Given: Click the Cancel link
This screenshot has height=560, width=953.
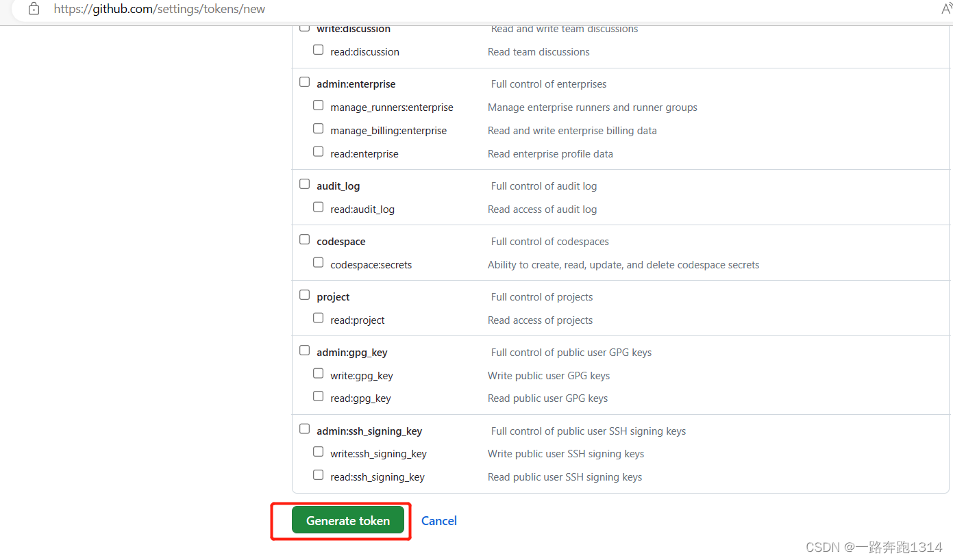Looking at the screenshot, I should 438,520.
